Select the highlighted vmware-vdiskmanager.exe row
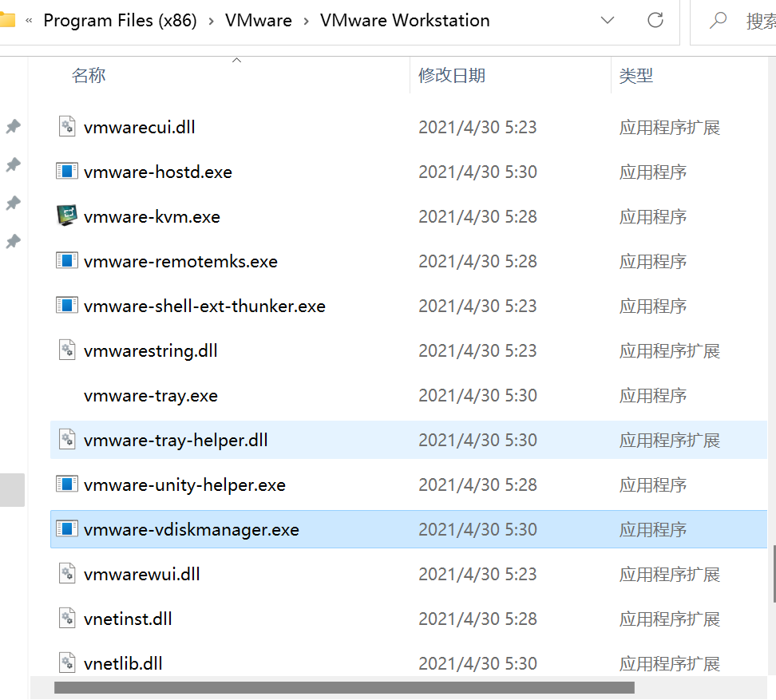 [192, 528]
